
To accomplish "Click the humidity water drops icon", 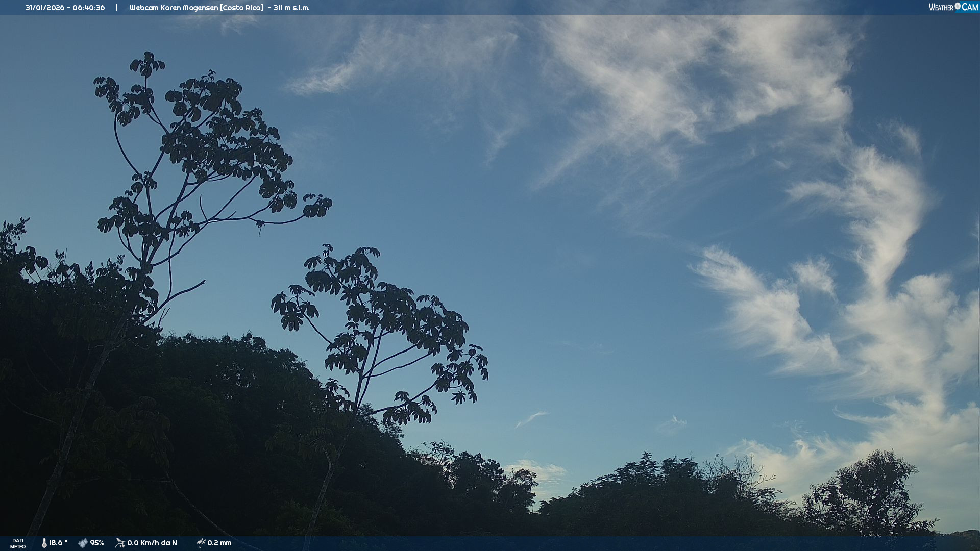I will point(83,543).
